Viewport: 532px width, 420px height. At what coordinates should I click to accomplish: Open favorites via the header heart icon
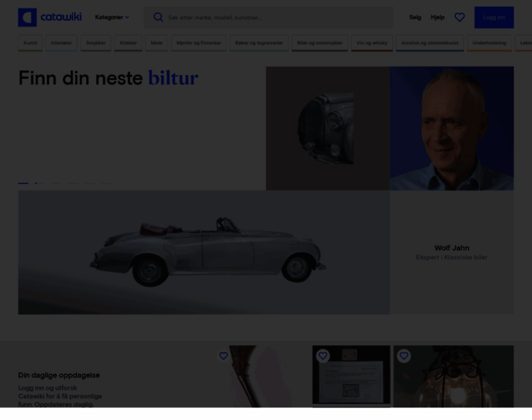pyautogui.click(x=459, y=17)
